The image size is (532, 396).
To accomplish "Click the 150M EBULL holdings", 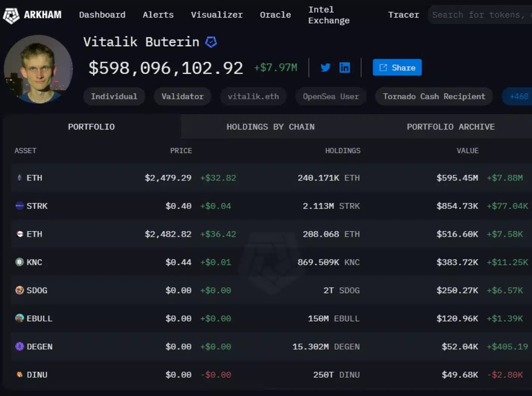I will click(x=334, y=319).
